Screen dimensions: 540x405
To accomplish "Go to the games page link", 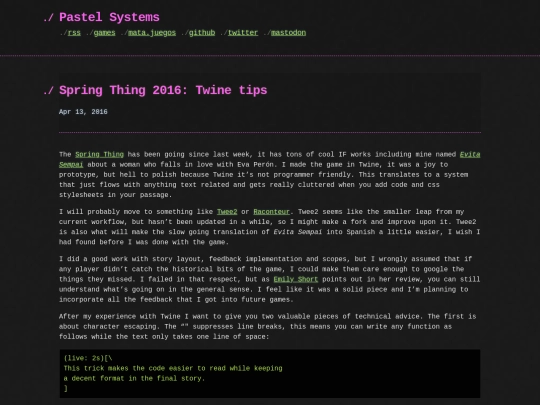I will click(x=104, y=33).
